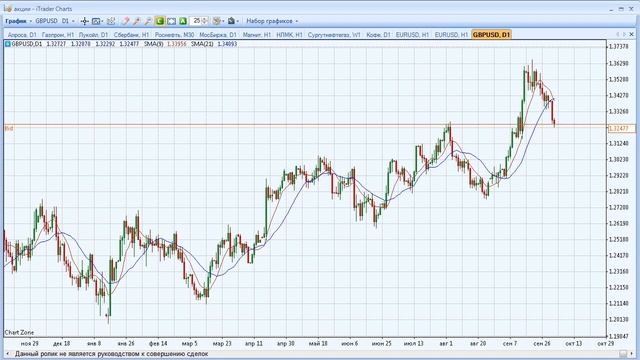Viewport: 640px width, 360px height.
Task: Open the Кофе, D1 tab
Action: pyautogui.click(x=378, y=35)
